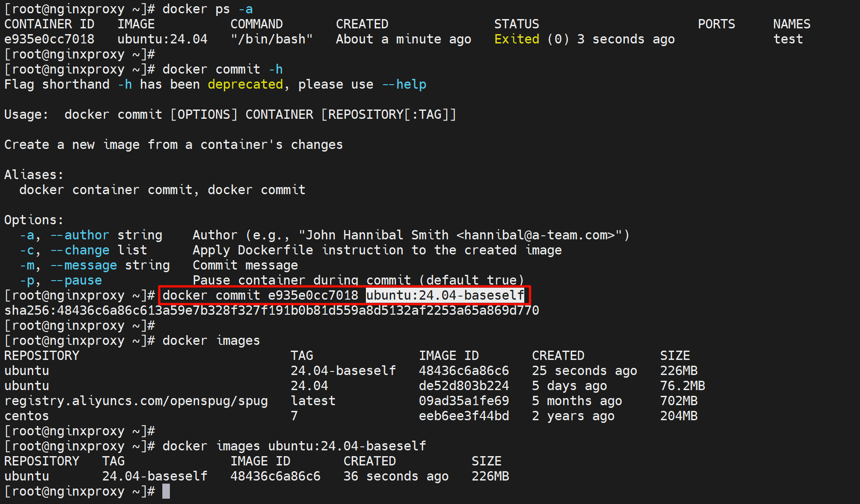
Task: Click the Usage line for docker commit
Action: pos(230,114)
